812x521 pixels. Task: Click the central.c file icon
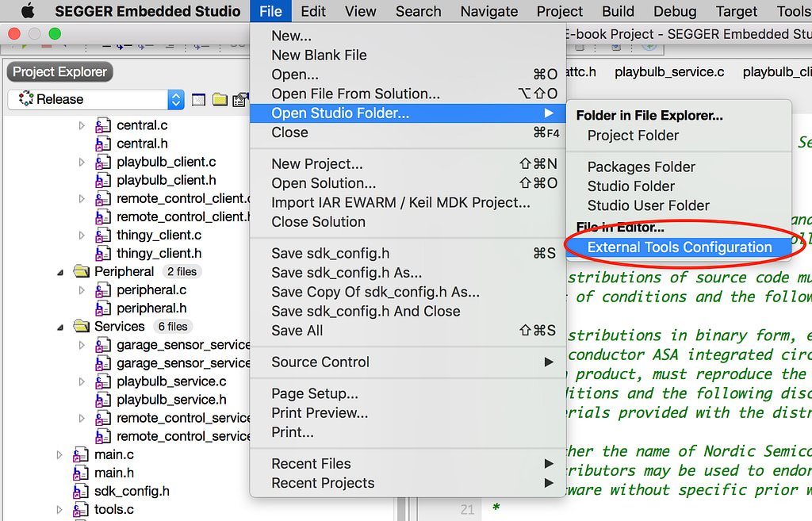[102, 125]
